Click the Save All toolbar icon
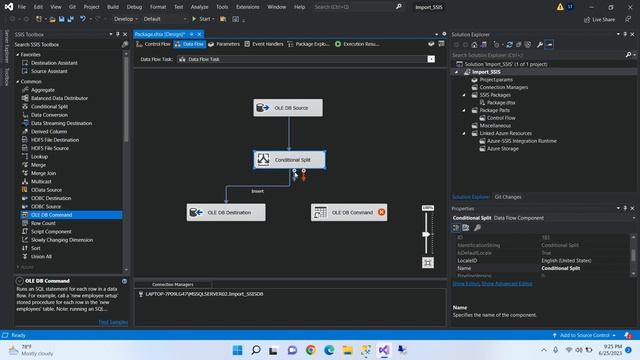This screenshot has height=360, width=640. [71, 19]
